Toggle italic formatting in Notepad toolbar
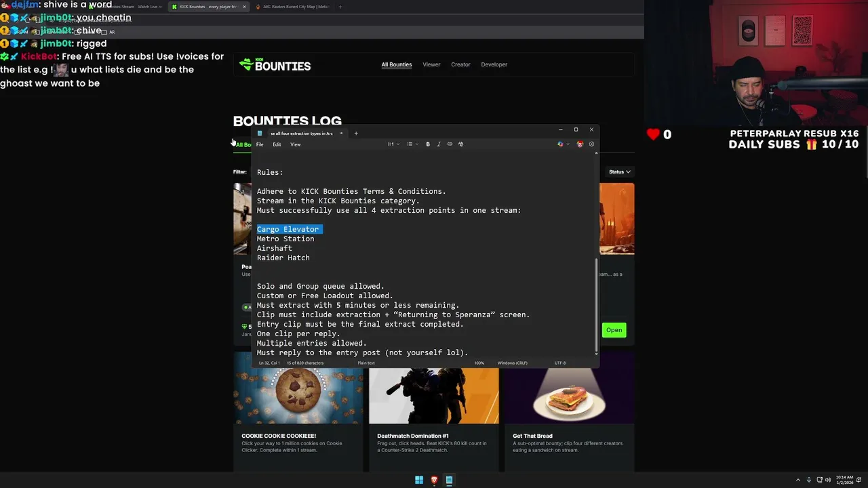This screenshot has height=488, width=868. tap(439, 144)
